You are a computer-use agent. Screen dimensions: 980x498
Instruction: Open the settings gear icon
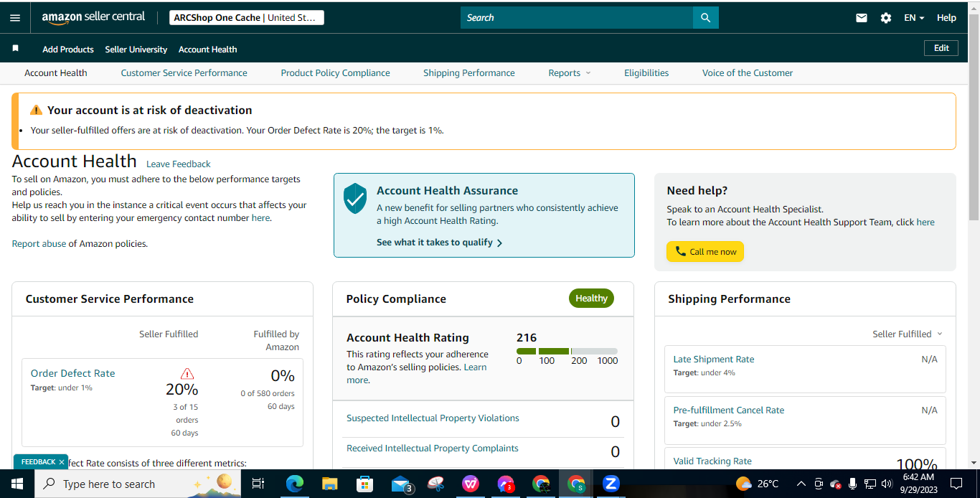[886, 18]
